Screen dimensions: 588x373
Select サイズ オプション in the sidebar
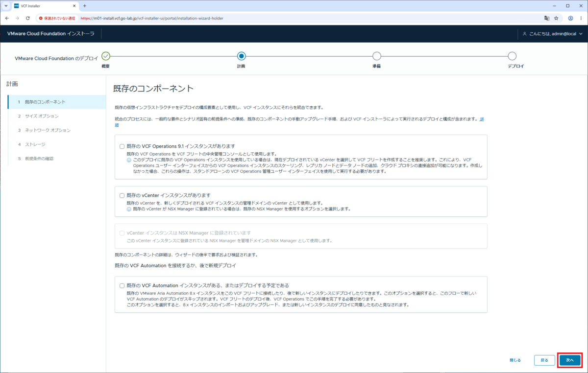[57, 116]
